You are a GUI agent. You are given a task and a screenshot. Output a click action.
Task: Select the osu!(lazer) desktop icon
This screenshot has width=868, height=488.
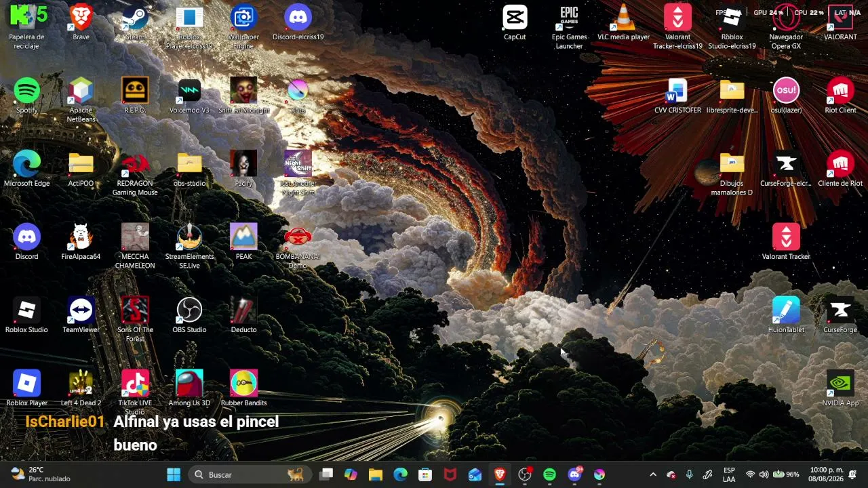click(x=786, y=96)
